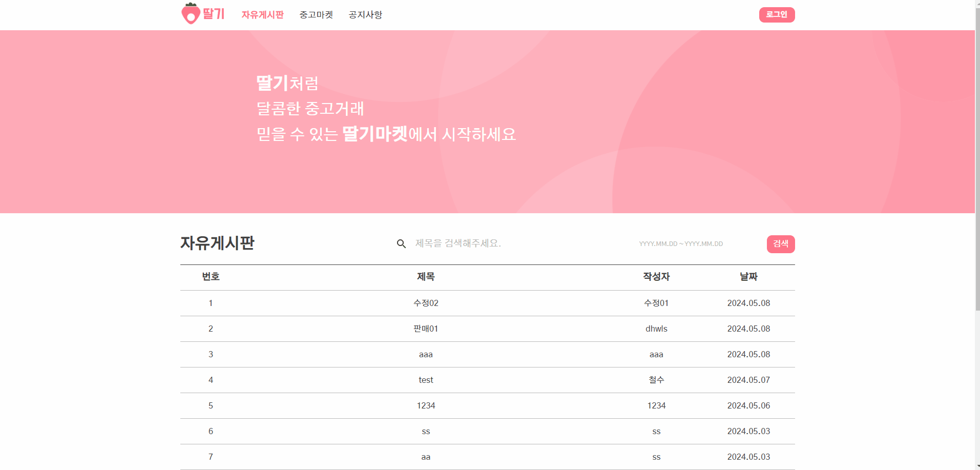The image size is (980, 470).
Task: Click row number 3 cell
Action: coord(211,355)
